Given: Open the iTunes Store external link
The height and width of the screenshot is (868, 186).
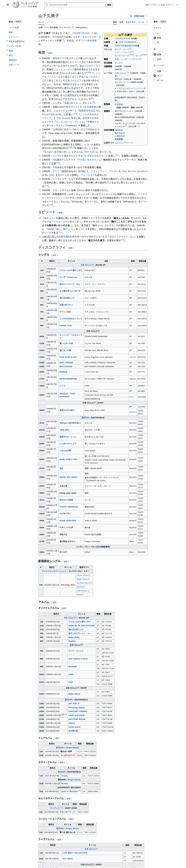Looking at the screenshot, I should pyautogui.click(x=83, y=575).
